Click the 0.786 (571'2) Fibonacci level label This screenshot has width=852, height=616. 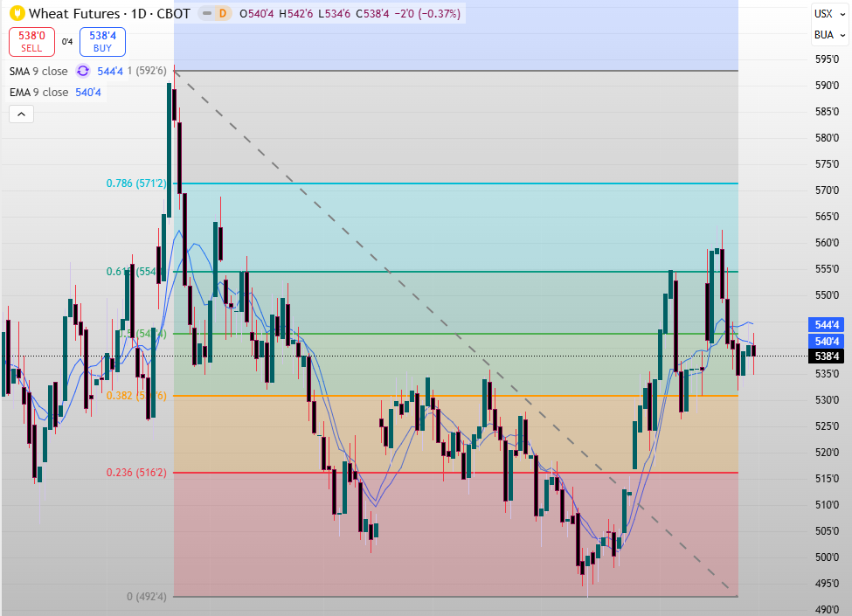coord(135,183)
